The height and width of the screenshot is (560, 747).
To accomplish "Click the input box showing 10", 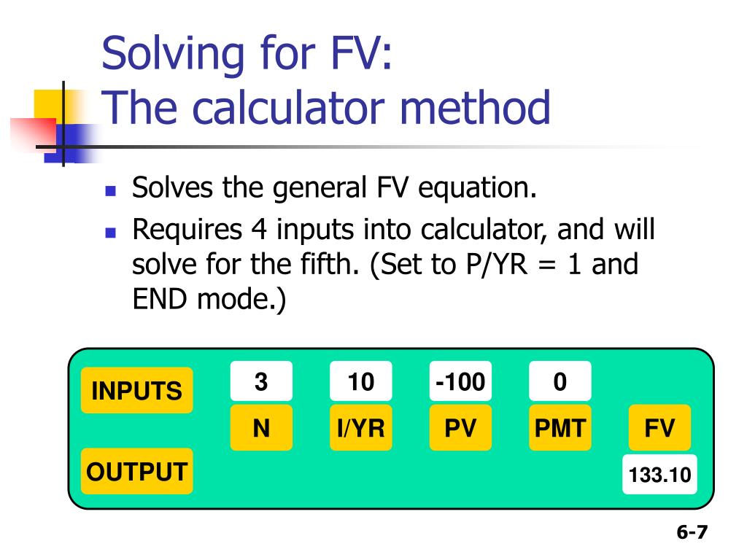I will 360,381.
